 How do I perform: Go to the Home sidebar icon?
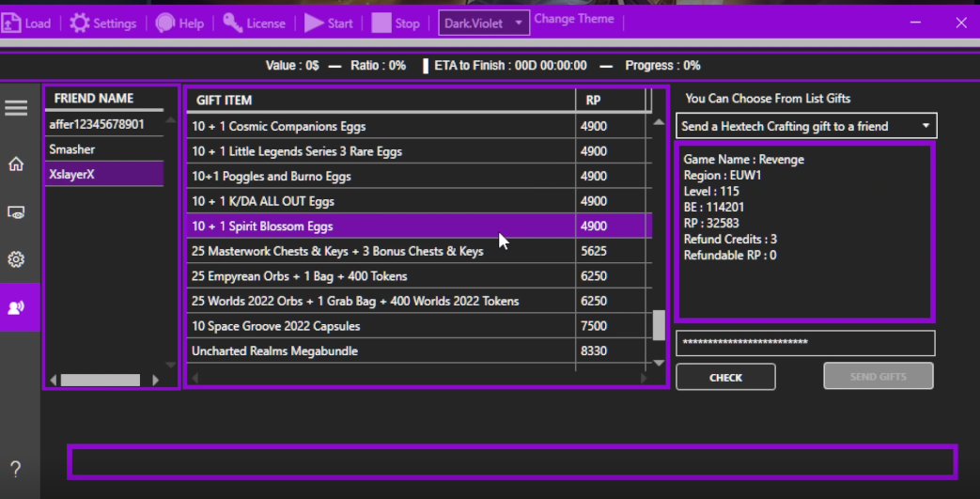pyautogui.click(x=16, y=164)
